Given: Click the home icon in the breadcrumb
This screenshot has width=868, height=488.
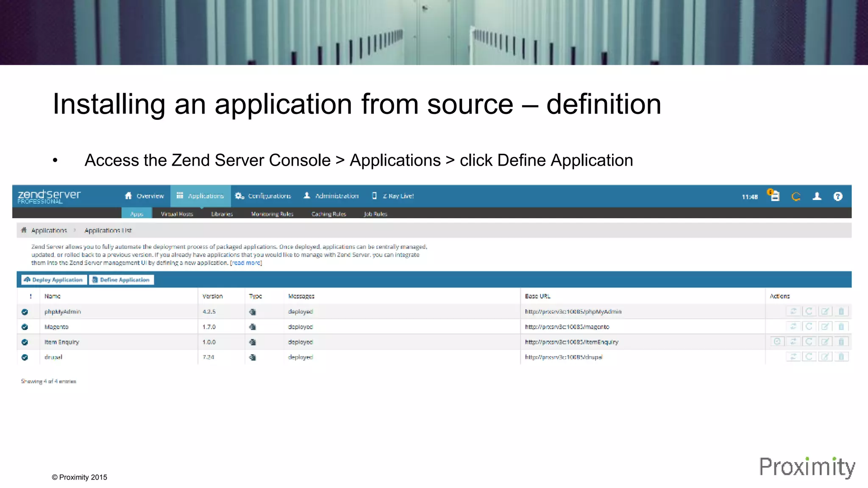Looking at the screenshot, I should tap(24, 230).
